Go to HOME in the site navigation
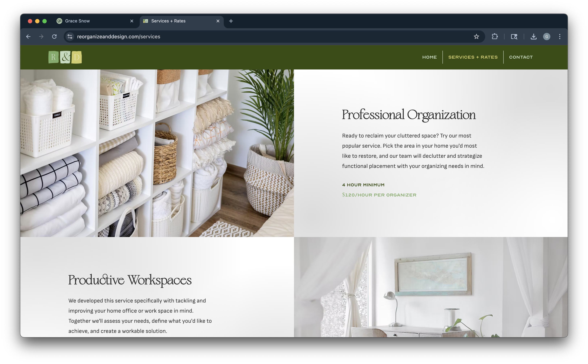The width and height of the screenshot is (588, 364). click(x=429, y=57)
